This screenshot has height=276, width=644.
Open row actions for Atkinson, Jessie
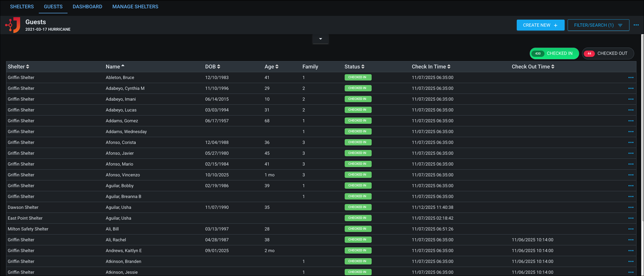point(631,272)
